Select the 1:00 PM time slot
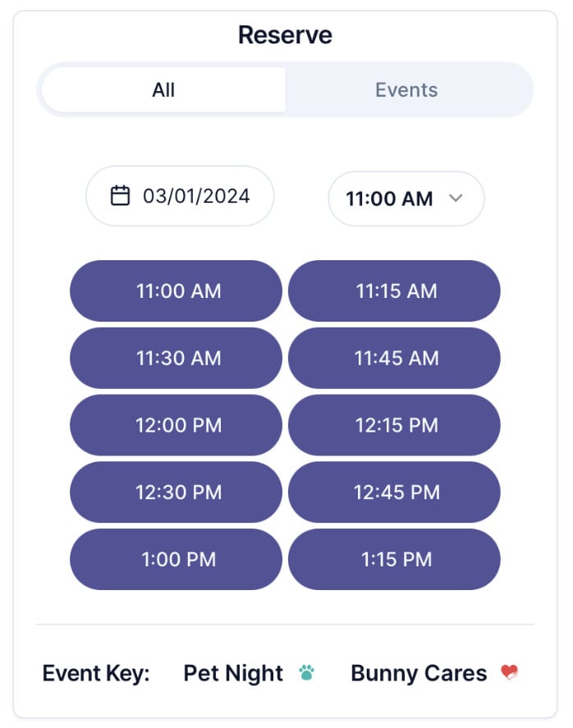The width and height of the screenshot is (573, 728). (x=176, y=560)
